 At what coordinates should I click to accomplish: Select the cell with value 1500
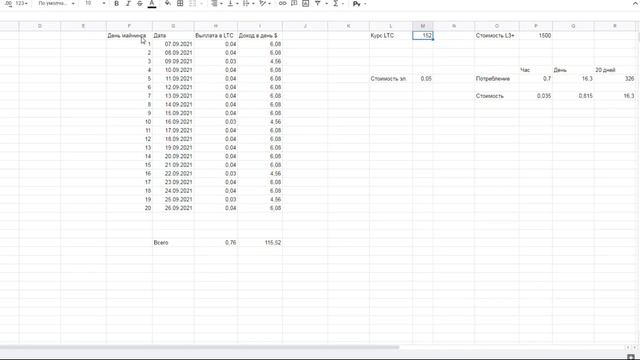536,36
